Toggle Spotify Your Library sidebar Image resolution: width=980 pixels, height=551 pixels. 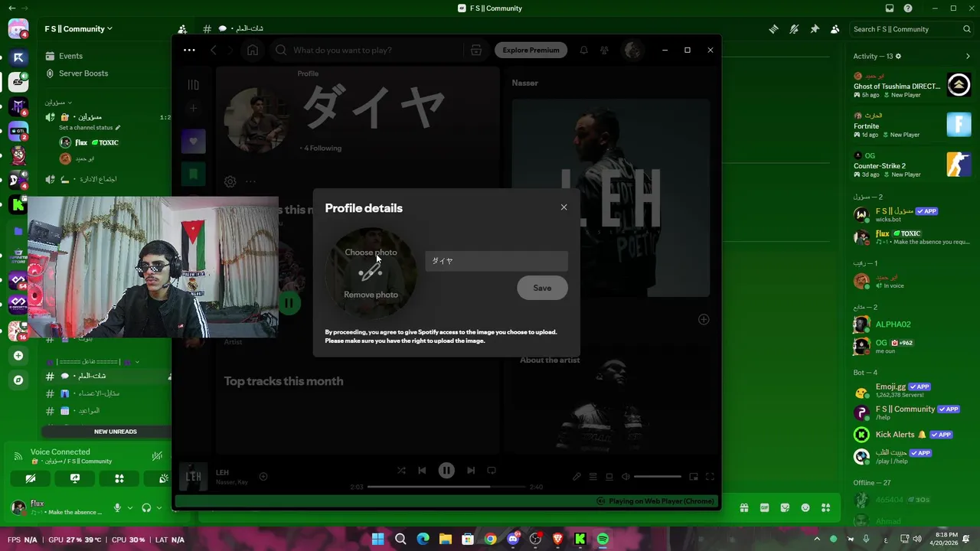pyautogui.click(x=194, y=85)
